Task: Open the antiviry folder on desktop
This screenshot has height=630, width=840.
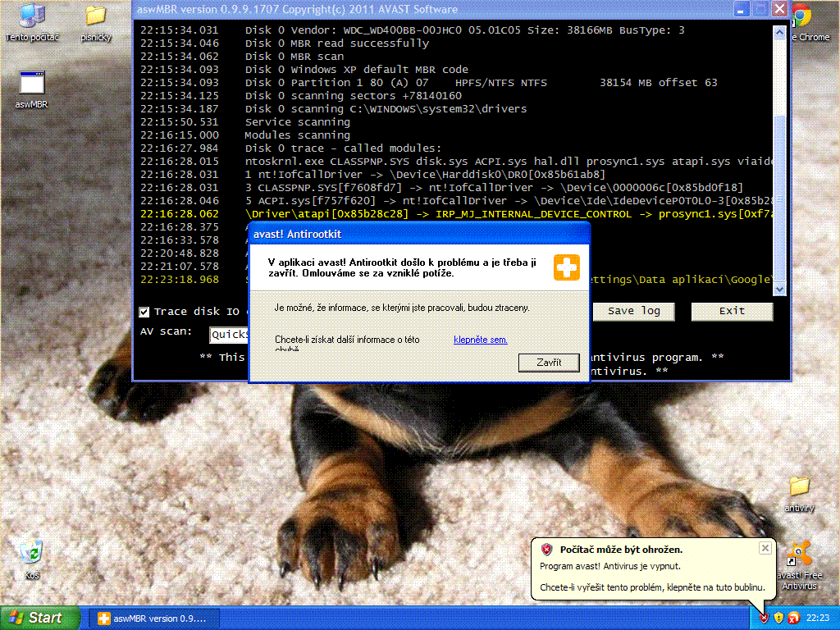Action: click(x=799, y=494)
